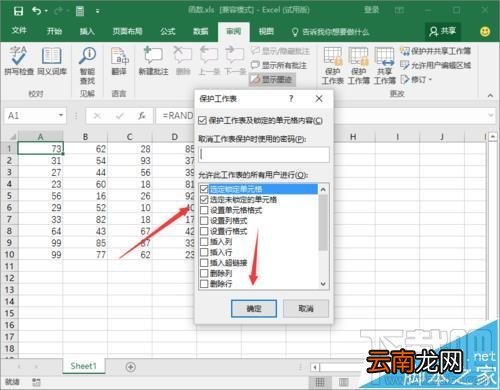The height and width of the screenshot is (390, 500).
Task: Click the cancel X icon in formula bar
Action: click(x=97, y=116)
